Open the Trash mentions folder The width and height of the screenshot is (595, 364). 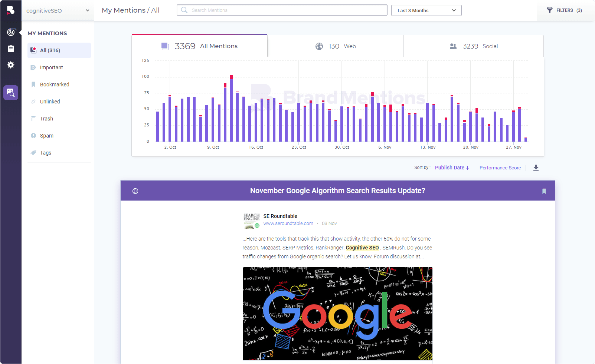coord(46,118)
